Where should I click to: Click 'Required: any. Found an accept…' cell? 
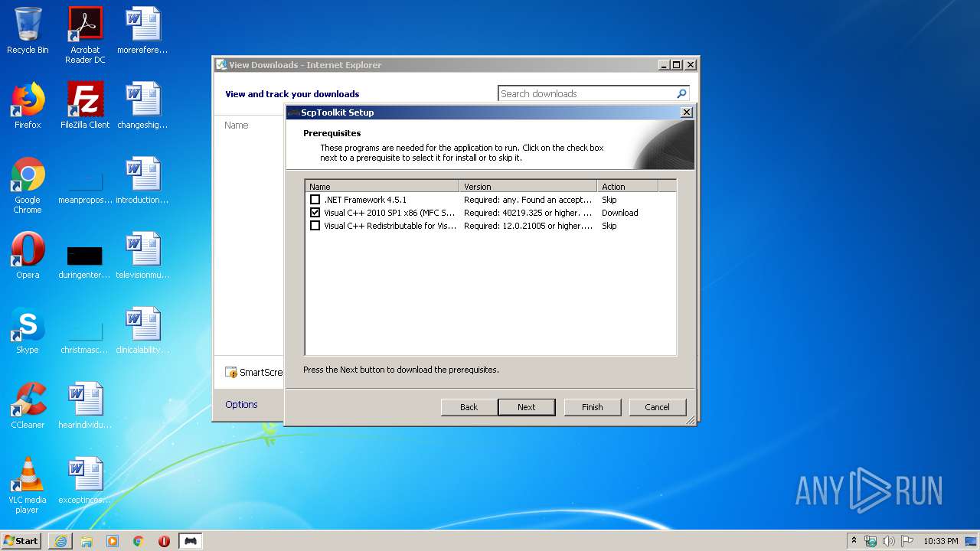(x=528, y=200)
